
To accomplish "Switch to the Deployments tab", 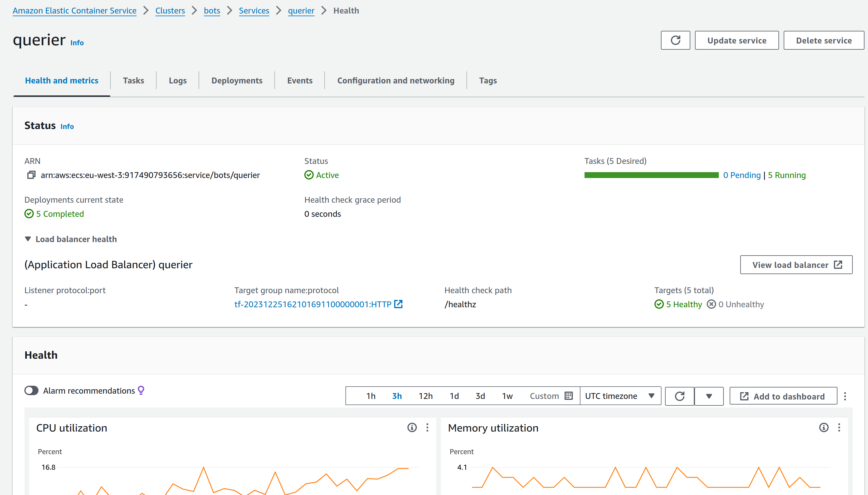I will pyautogui.click(x=236, y=80).
